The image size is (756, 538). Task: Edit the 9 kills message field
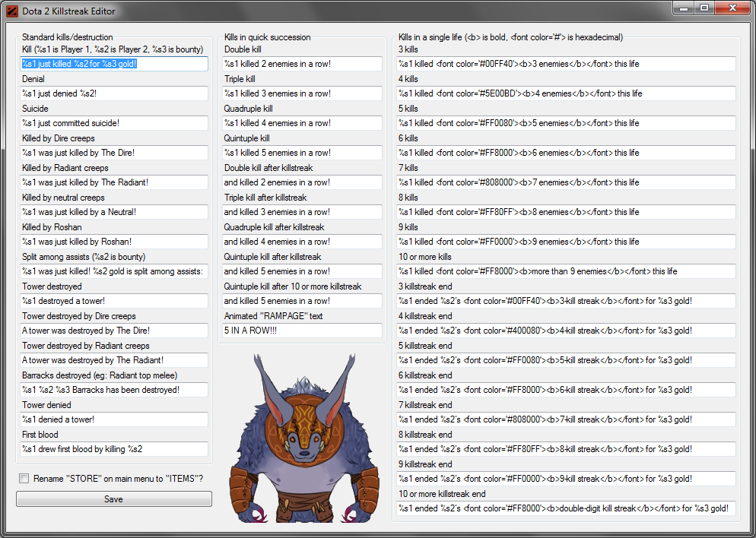[567, 242]
